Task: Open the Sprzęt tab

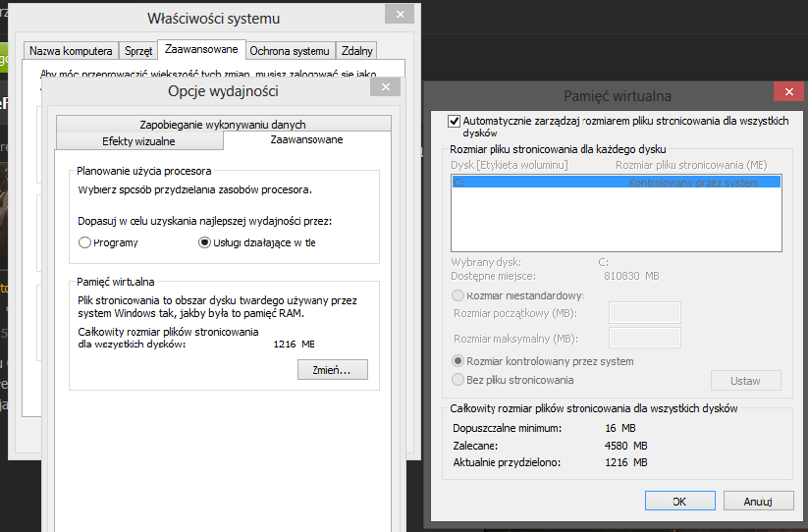Action: [138, 50]
